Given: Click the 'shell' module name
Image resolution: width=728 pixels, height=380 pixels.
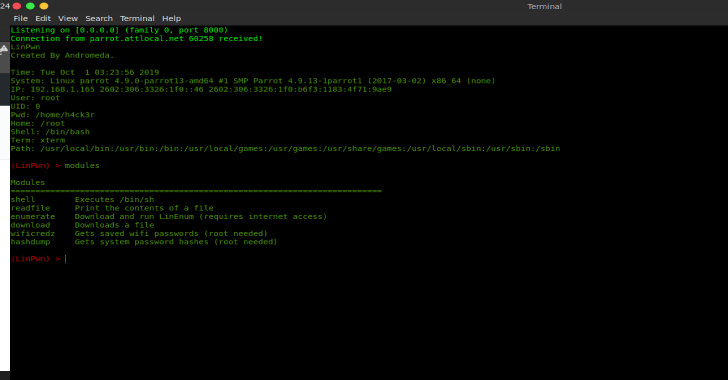Looking at the screenshot, I should pyautogui.click(x=23, y=200).
